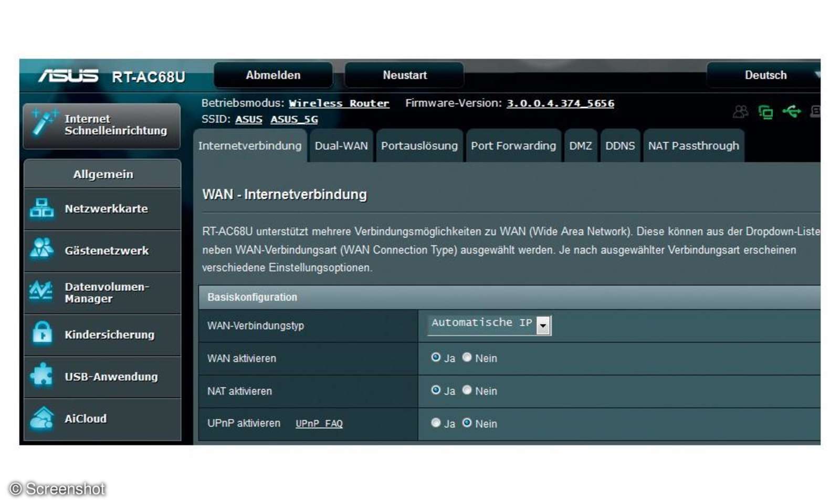The width and height of the screenshot is (840, 504).
Task: Click the green internet connection status icon
Action: tap(767, 111)
